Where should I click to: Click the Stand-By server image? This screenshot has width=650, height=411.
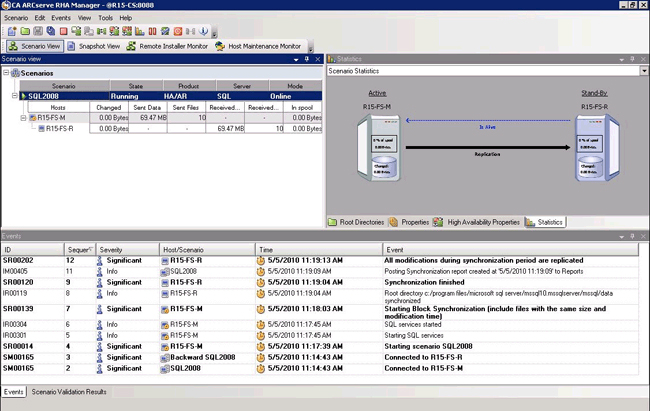click(597, 148)
